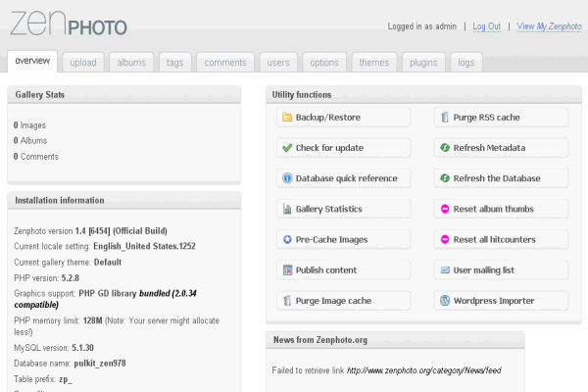Click the trash icon beside Purge RSS cache
Image resolution: width=588 pixels, height=392 pixels.
445,118
